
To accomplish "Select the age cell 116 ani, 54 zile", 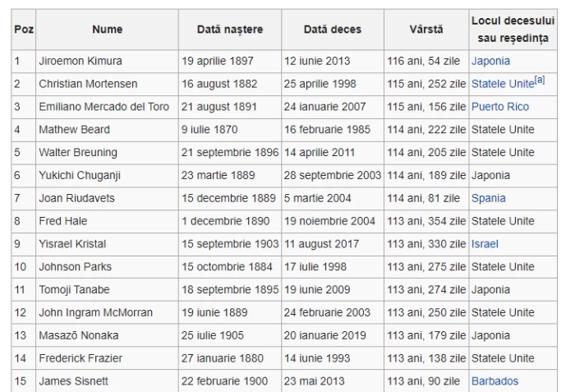I will pos(425,61).
